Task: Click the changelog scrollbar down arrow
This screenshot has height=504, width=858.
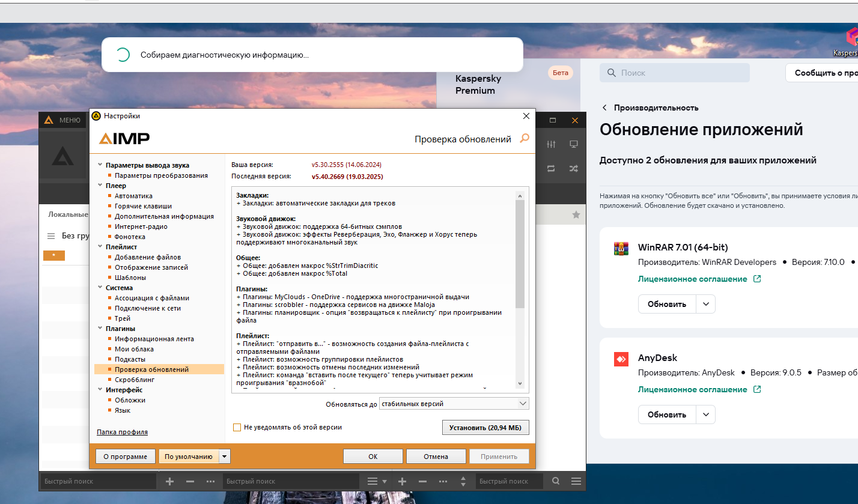Action: pos(520,384)
